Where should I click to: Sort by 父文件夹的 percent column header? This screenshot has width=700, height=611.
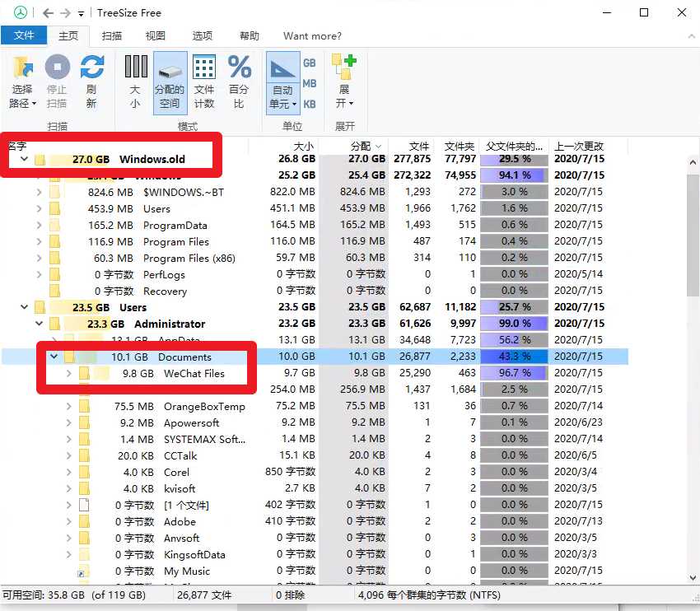coord(514,146)
